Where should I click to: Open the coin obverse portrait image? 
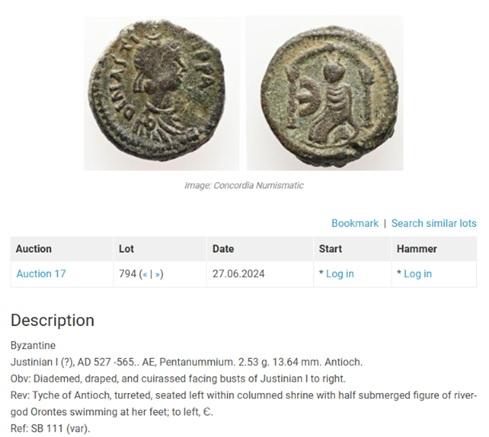coord(162,93)
